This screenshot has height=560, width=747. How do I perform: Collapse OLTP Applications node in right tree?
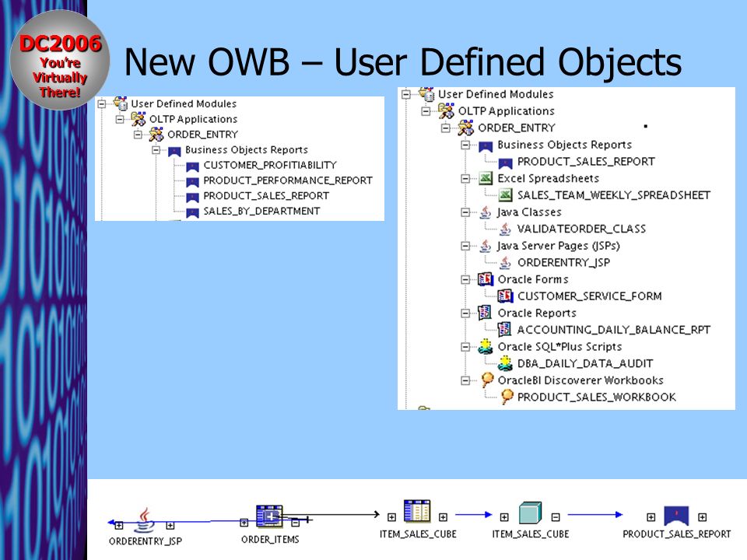[x=426, y=111]
